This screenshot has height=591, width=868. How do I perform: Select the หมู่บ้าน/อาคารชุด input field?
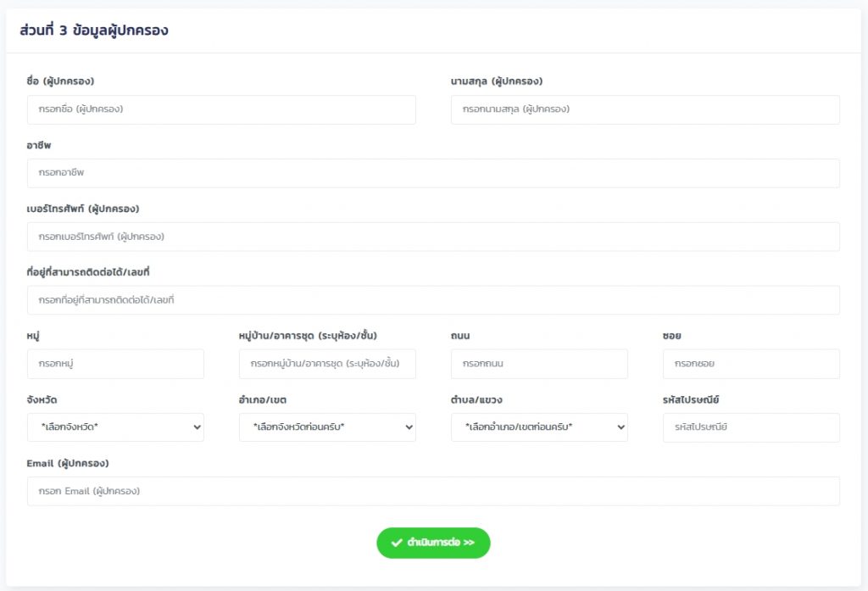pos(327,364)
